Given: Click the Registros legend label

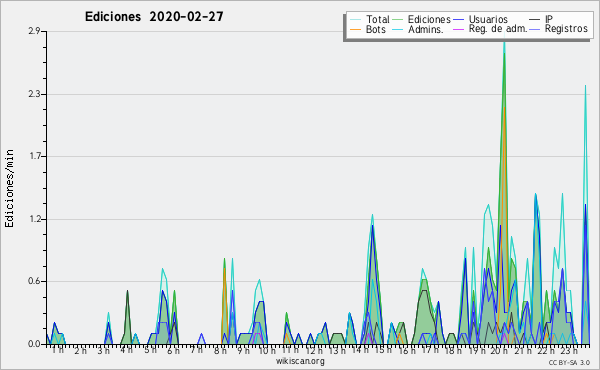Looking at the screenshot, I should click(566, 29).
